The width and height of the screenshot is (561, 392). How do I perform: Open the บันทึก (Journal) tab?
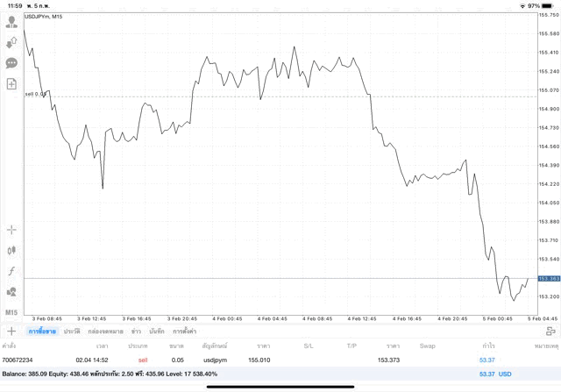(157, 331)
